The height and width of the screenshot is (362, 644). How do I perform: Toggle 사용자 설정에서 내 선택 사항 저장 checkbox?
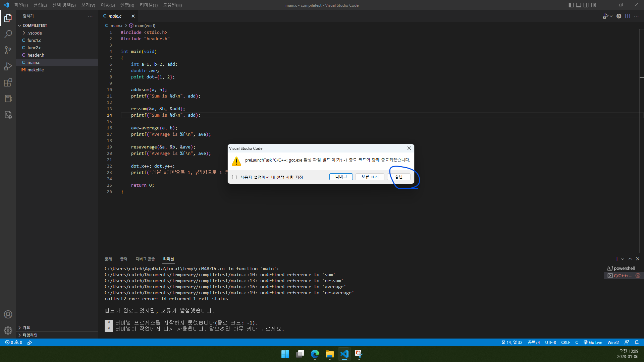pos(234,177)
